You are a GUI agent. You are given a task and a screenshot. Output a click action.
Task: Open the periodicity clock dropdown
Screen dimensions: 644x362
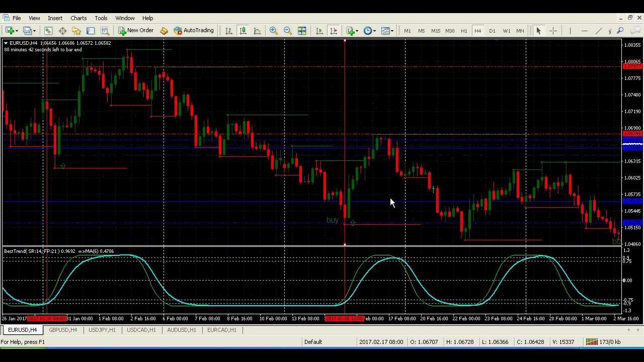(x=370, y=31)
